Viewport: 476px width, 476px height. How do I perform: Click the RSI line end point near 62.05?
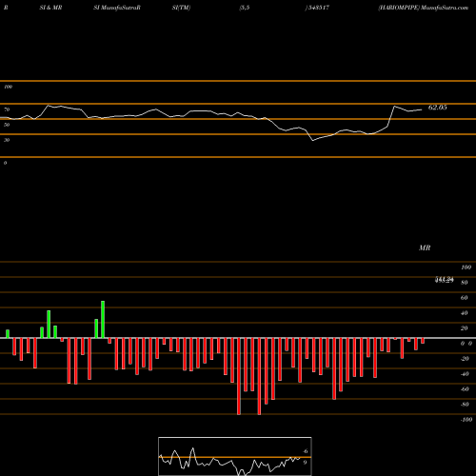pyautogui.click(x=422, y=109)
